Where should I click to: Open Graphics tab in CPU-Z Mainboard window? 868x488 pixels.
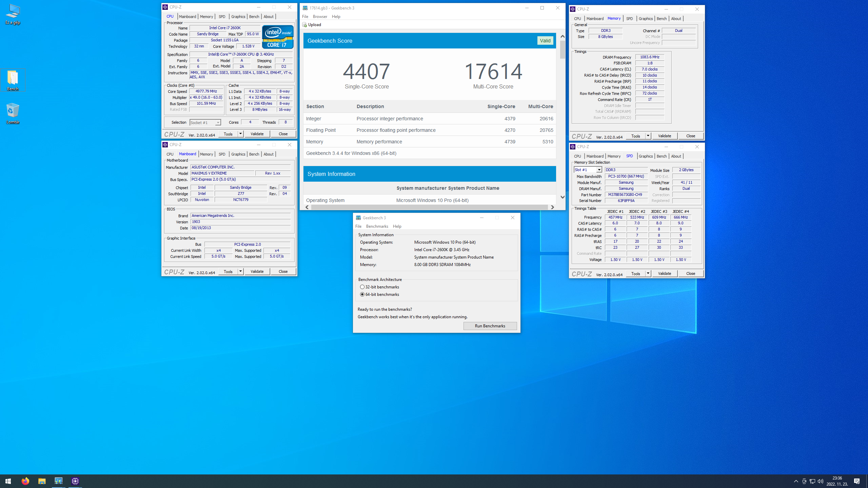pyautogui.click(x=238, y=154)
